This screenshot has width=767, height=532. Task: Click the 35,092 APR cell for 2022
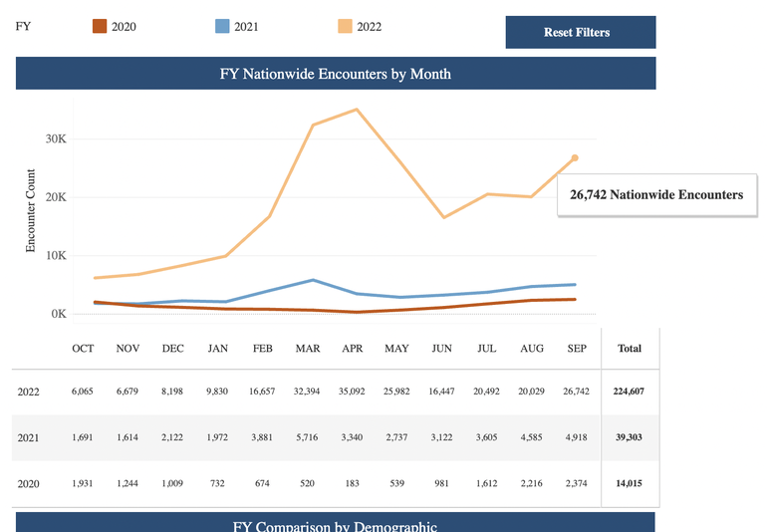coord(352,392)
